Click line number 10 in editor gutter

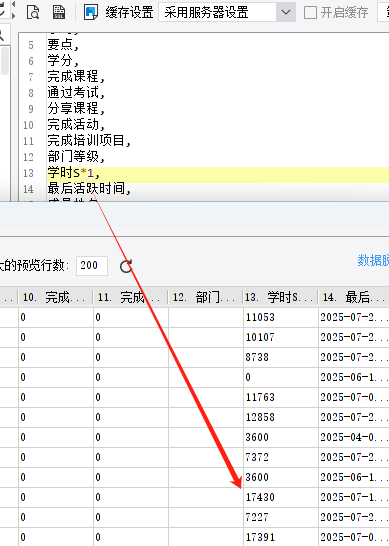[28, 125]
